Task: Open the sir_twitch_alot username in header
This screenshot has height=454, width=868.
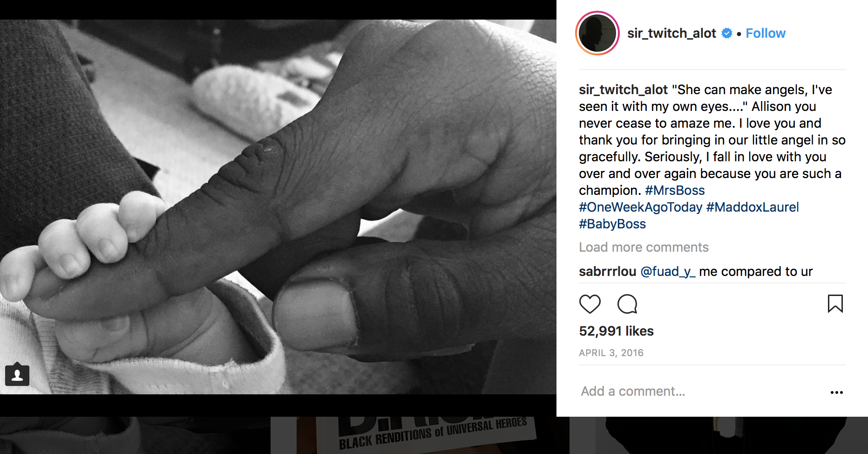Action: click(671, 33)
